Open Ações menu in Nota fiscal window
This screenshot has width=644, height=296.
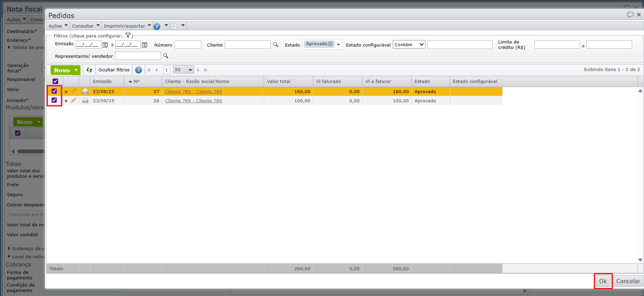click(16, 19)
